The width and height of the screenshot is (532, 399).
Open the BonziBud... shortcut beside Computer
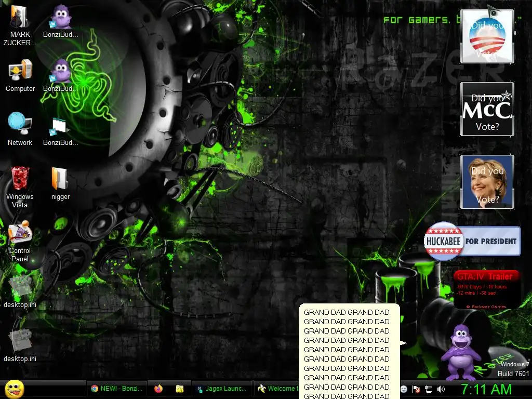click(60, 76)
